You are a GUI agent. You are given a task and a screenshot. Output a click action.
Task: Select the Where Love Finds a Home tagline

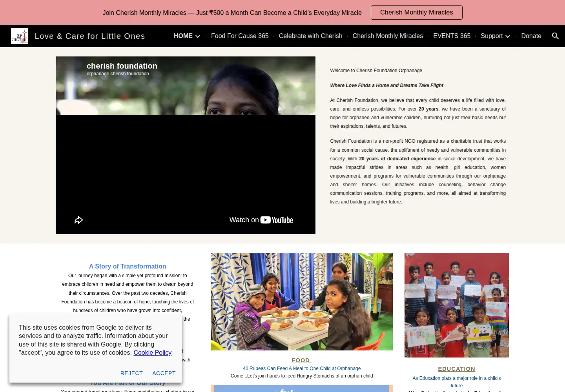coord(386,85)
